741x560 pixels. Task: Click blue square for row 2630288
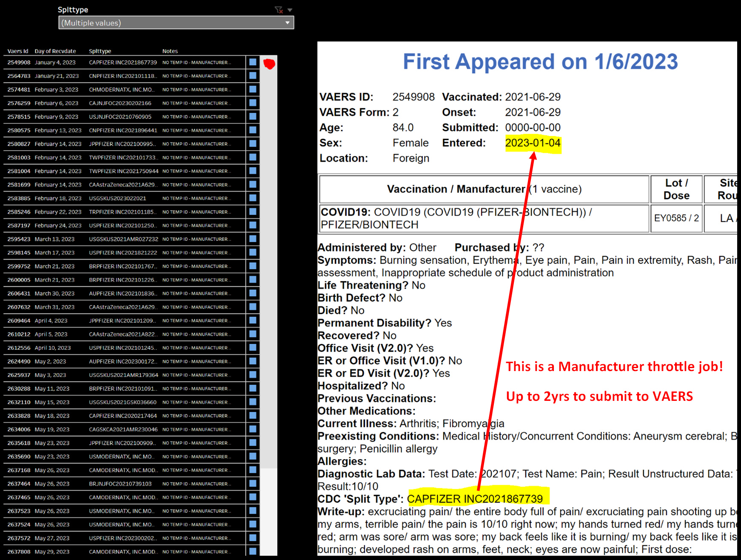click(253, 389)
